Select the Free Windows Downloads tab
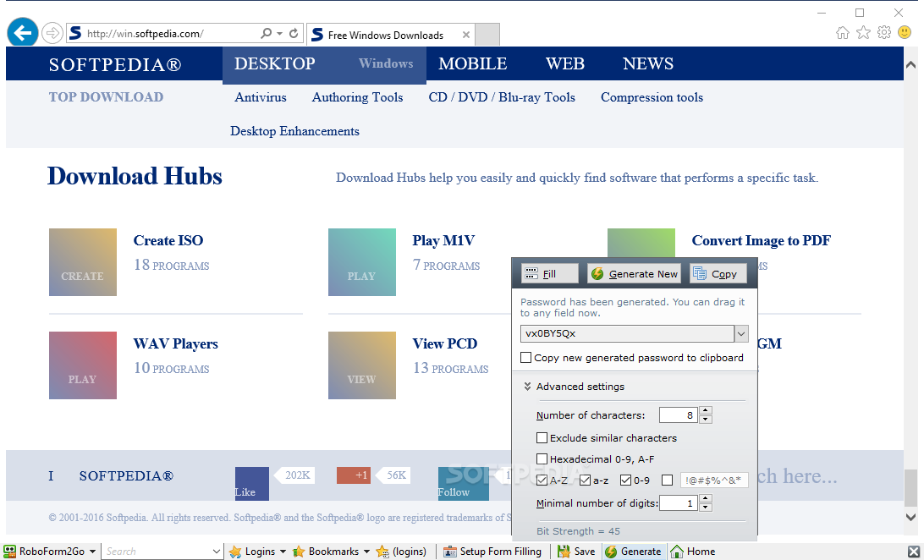Image resolution: width=924 pixels, height=560 pixels. (x=391, y=35)
